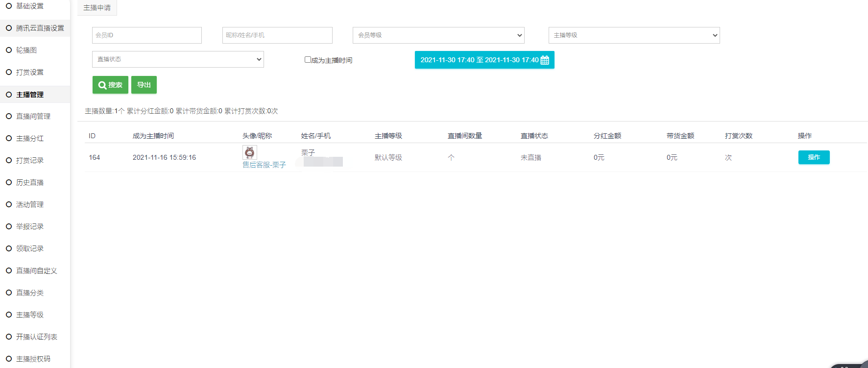Open 直播间管理 in the sidebar

tap(33, 116)
